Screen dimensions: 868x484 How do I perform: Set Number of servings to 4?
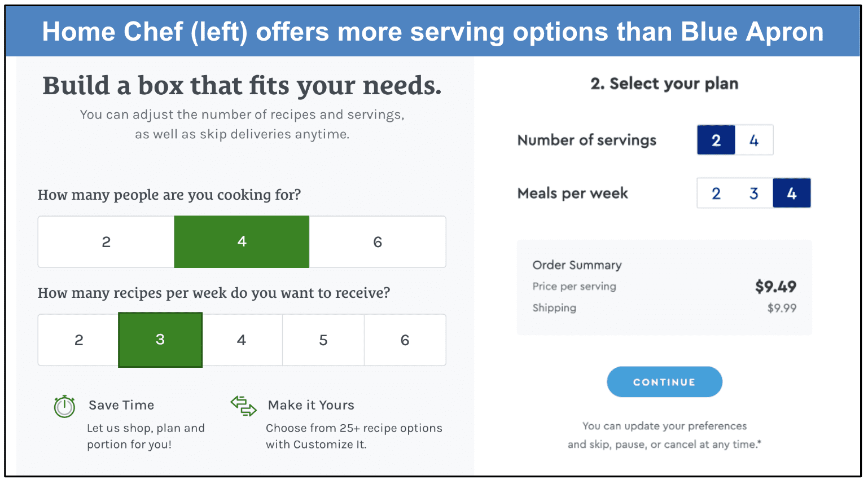pos(754,140)
